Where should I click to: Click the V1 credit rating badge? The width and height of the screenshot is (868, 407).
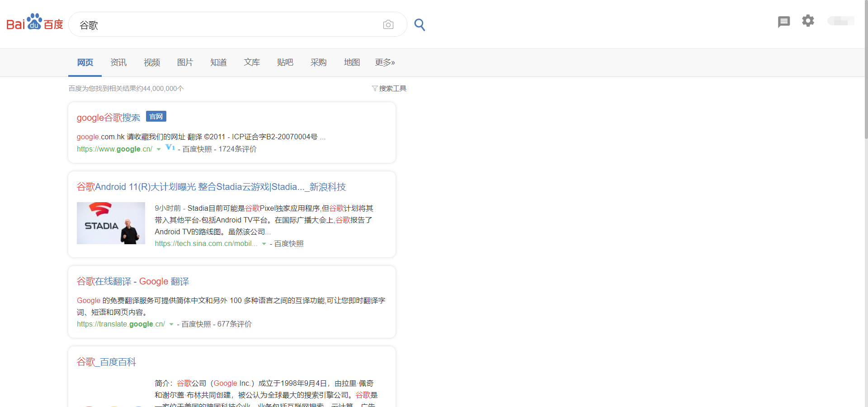tap(170, 147)
